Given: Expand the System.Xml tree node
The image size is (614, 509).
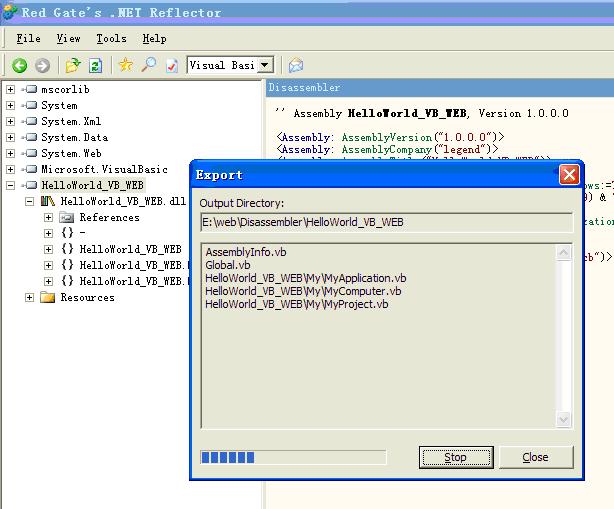Looking at the screenshot, I should coord(10,121).
